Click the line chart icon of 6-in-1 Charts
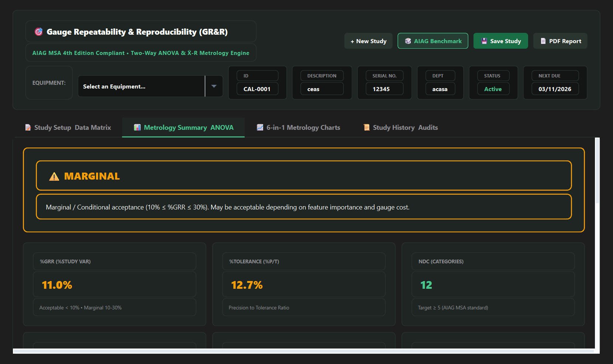Image resolution: width=613 pixels, height=364 pixels. (260, 127)
